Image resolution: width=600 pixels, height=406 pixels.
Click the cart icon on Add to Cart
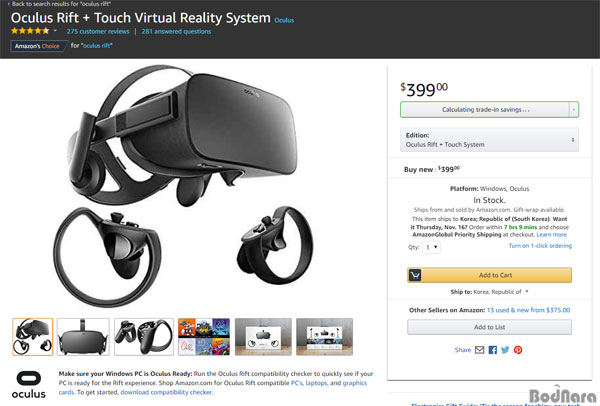415,275
